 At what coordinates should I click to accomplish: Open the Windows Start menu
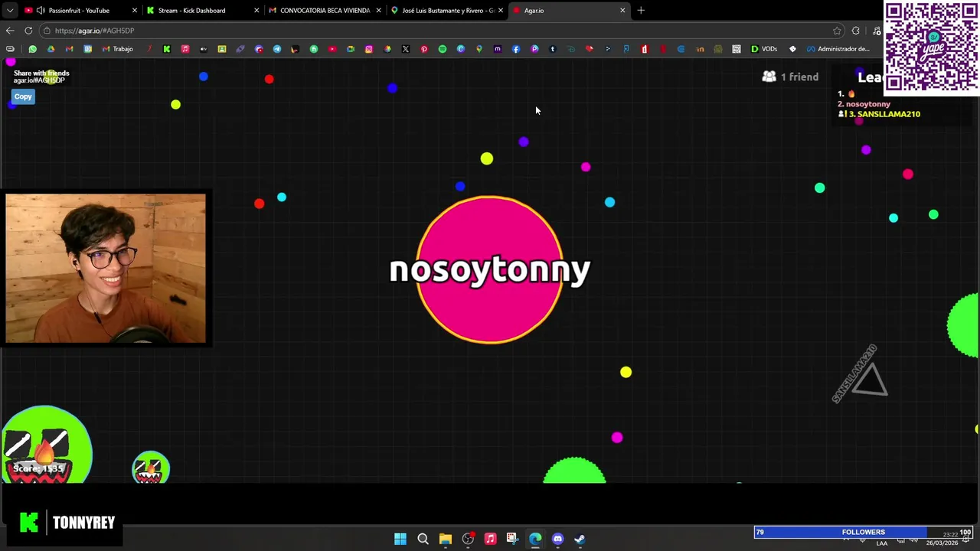tap(400, 539)
